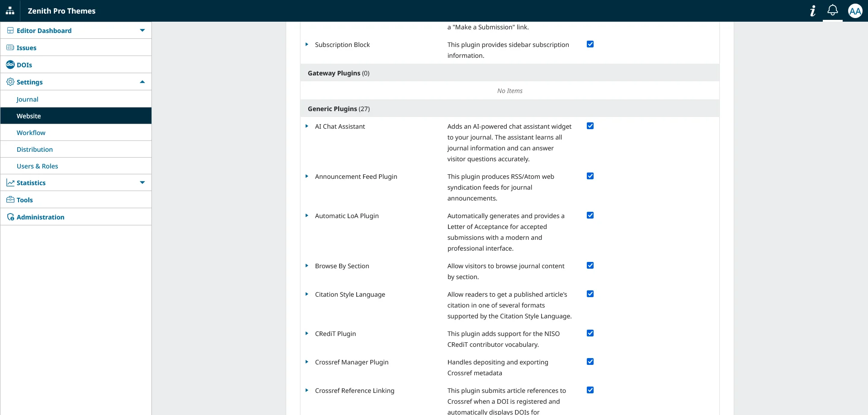Click Gateway Plugins (0) heading
Screen dimensions: 868x415
click(x=339, y=73)
